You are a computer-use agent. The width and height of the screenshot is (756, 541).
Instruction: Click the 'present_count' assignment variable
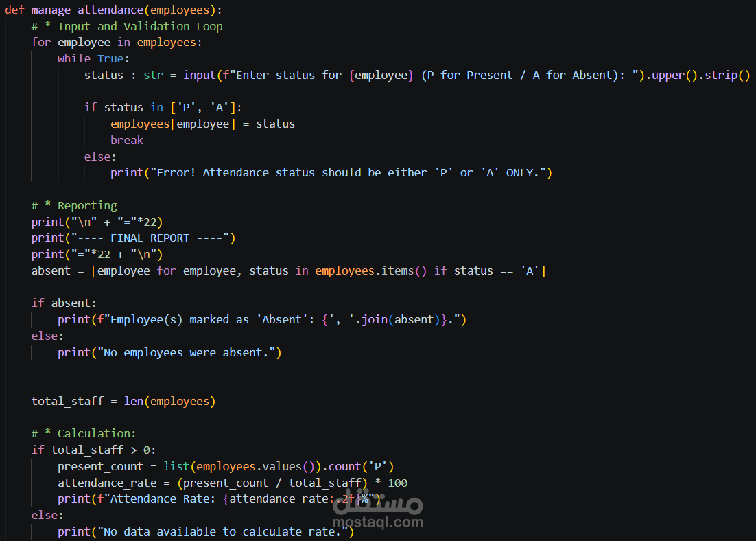pyautogui.click(x=100, y=467)
